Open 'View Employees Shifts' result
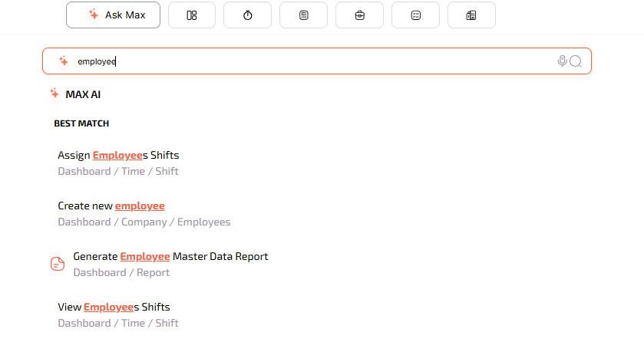 pyautogui.click(x=114, y=307)
